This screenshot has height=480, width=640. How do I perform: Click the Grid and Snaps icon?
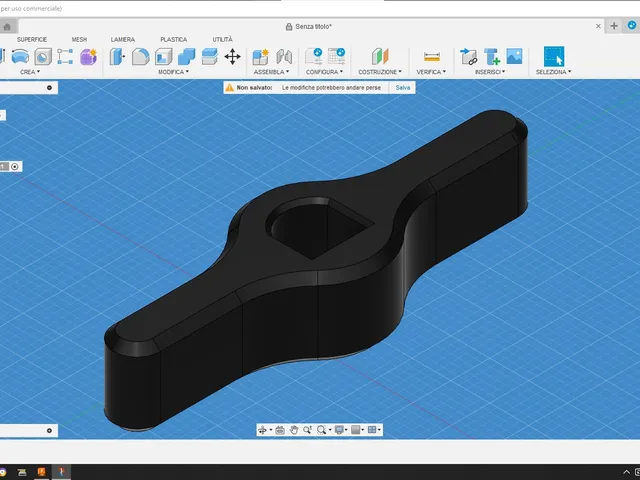tap(356, 430)
